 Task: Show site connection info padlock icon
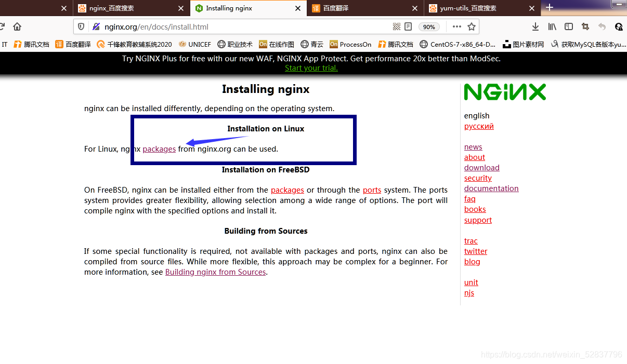[95, 26]
